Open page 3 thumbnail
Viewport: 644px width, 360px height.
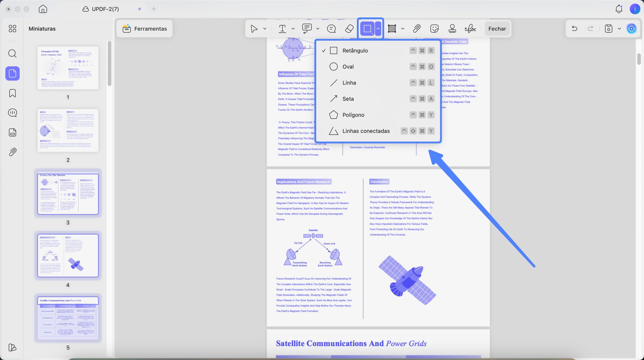pyautogui.click(x=68, y=193)
